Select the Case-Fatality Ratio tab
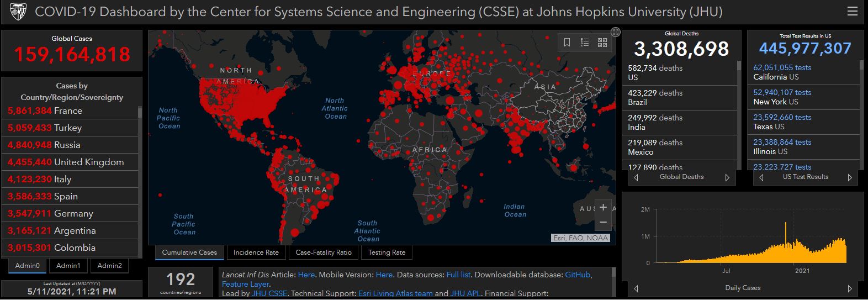Viewport: 868px width, 300px height. 323,252
